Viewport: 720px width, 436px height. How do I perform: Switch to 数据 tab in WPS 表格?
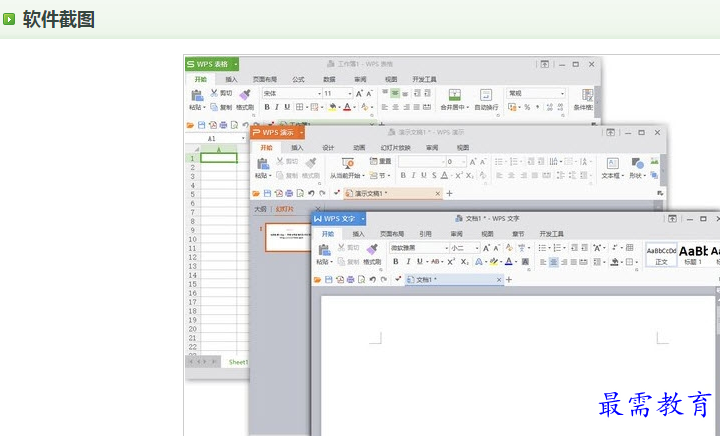click(329, 79)
